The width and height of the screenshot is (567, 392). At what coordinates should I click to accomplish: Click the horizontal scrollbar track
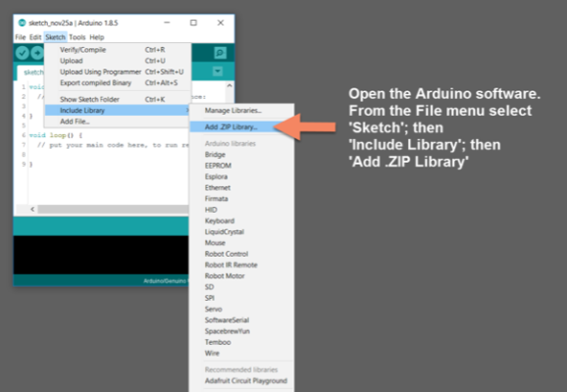[x=113, y=209]
